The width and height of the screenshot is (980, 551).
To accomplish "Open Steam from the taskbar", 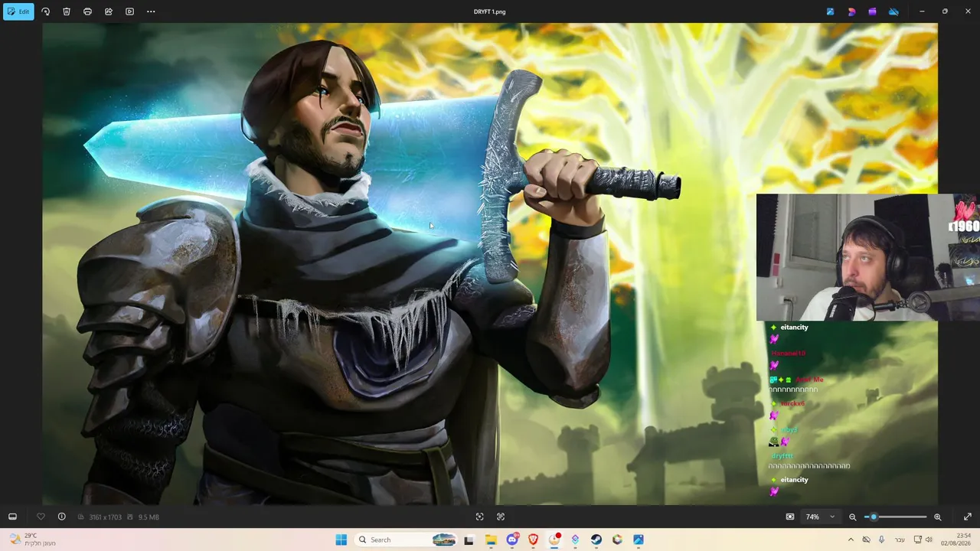I will (x=596, y=540).
